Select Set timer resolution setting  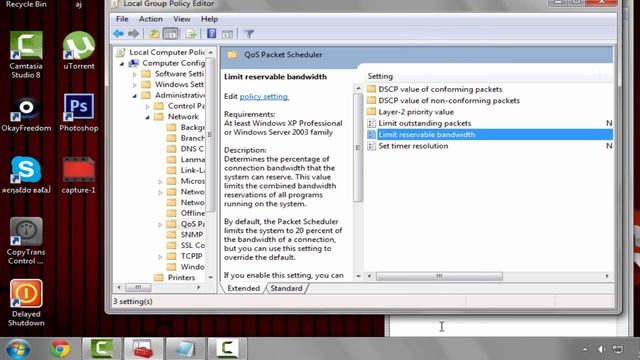pos(413,146)
